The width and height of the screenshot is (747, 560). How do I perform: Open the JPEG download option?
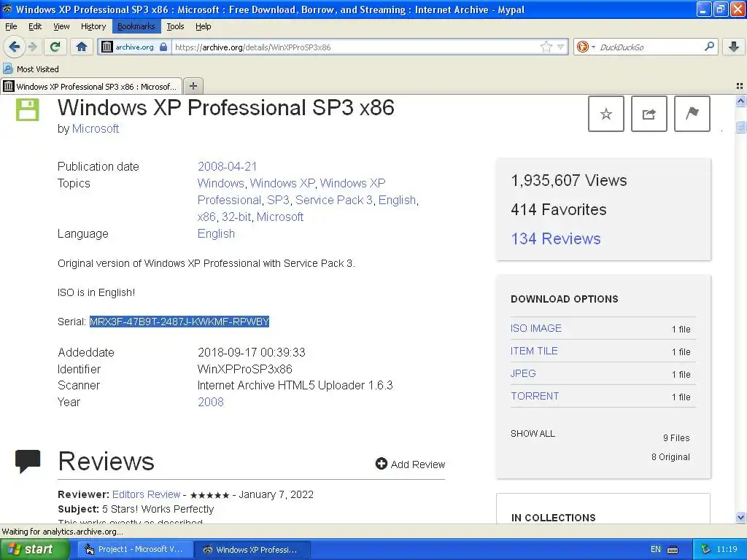523,373
